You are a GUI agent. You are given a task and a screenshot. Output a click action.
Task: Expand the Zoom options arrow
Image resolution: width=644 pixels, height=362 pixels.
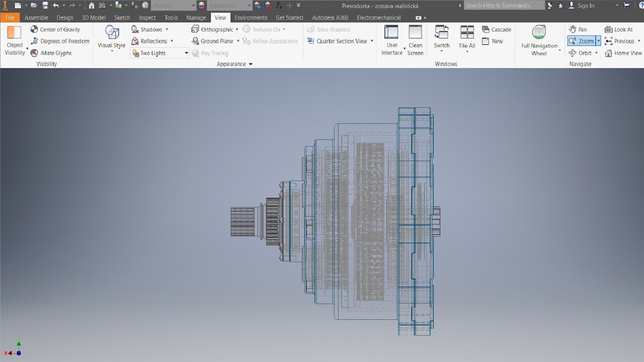pyautogui.click(x=598, y=41)
